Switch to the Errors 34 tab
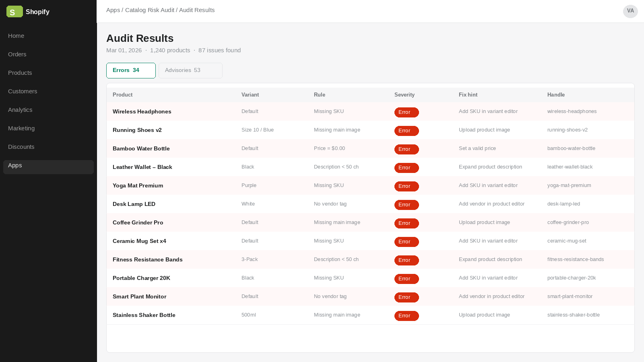The width and height of the screenshot is (644, 362). tap(131, 70)
